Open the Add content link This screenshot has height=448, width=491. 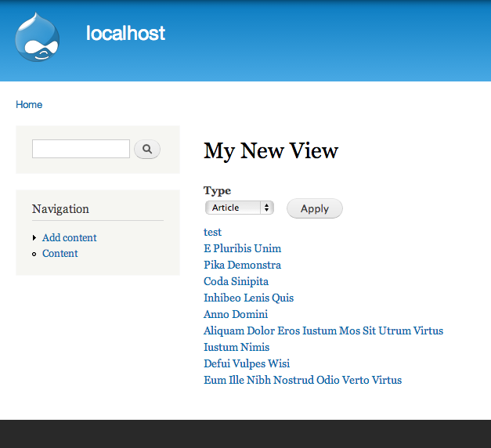click(x=69, y=238)
